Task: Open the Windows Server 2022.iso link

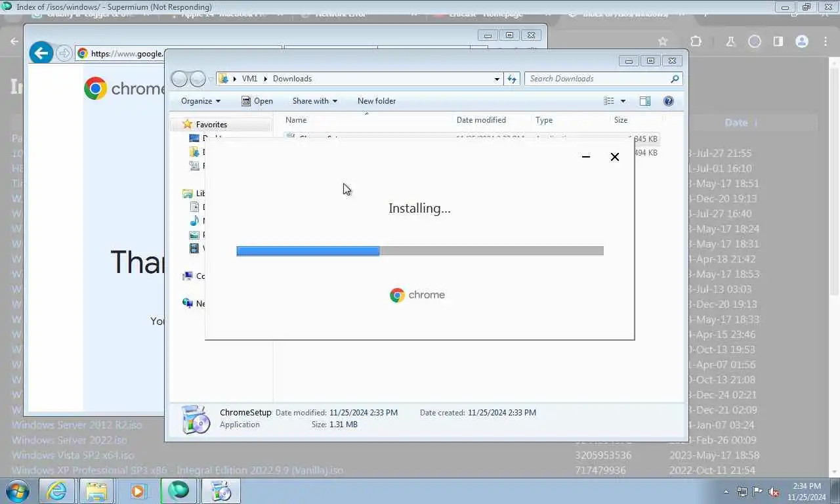Action: (x=70, y=440)
